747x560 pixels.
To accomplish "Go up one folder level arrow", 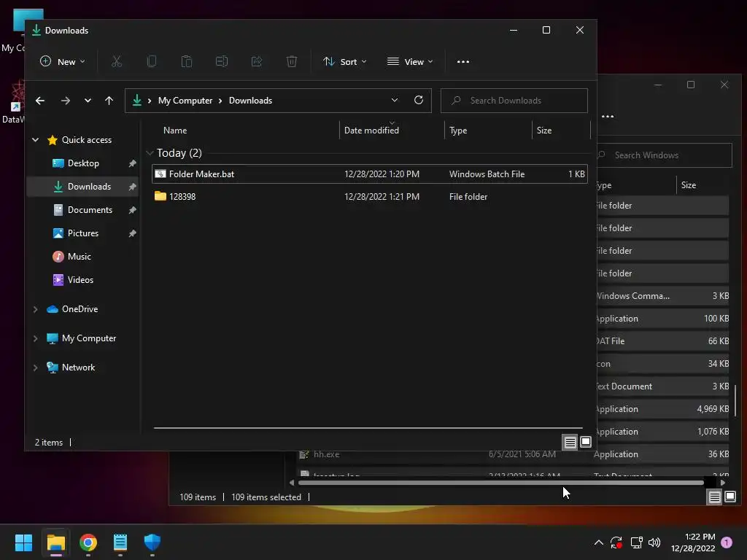I will (109, 101).
